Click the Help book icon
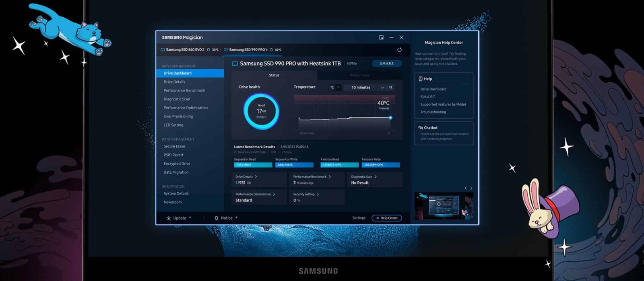 pos(420,79)
